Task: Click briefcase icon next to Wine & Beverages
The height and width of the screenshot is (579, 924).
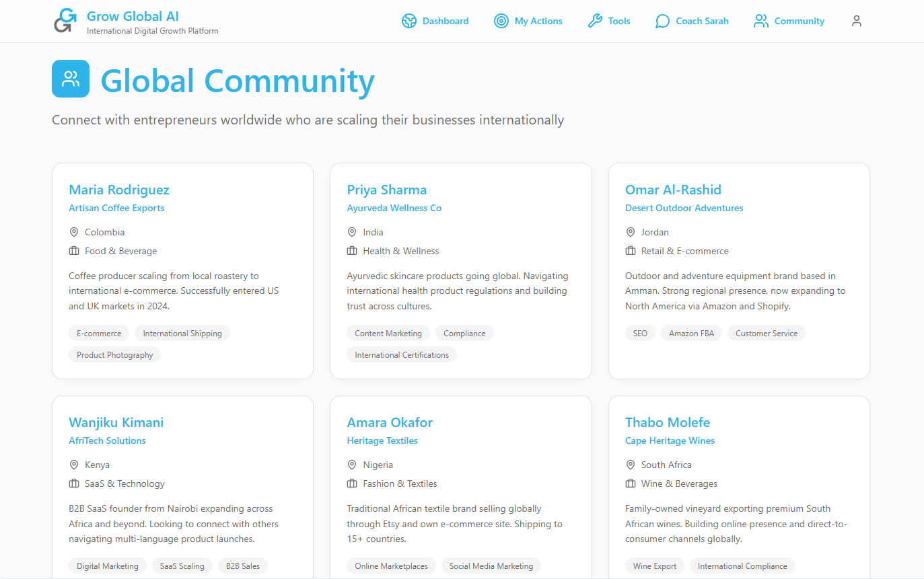Action: tap(631, 484)
